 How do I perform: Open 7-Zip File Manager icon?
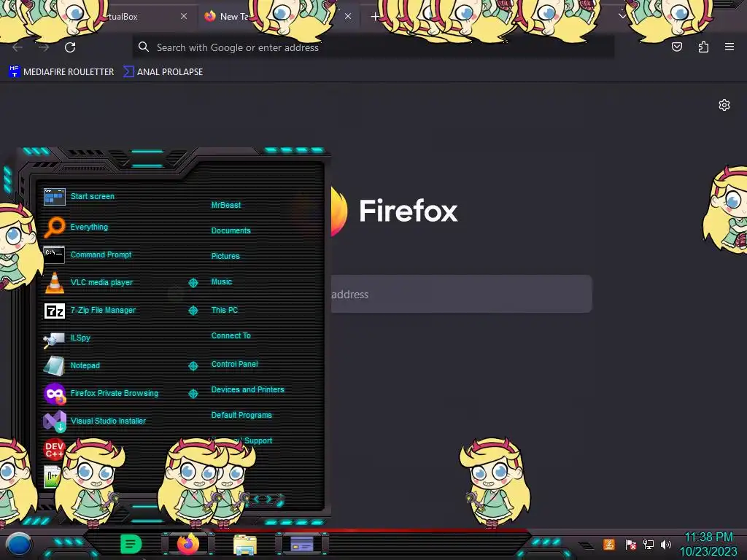(54, 311)
